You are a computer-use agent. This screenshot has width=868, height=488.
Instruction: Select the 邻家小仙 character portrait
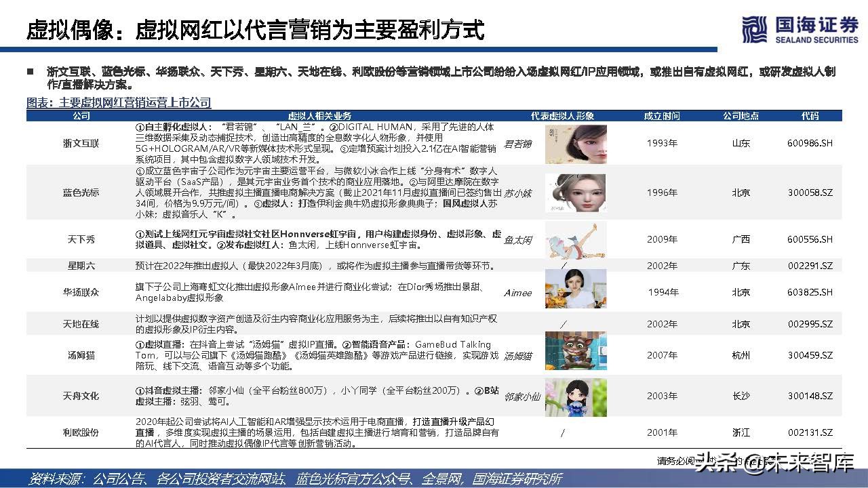(x=576, y=397)
